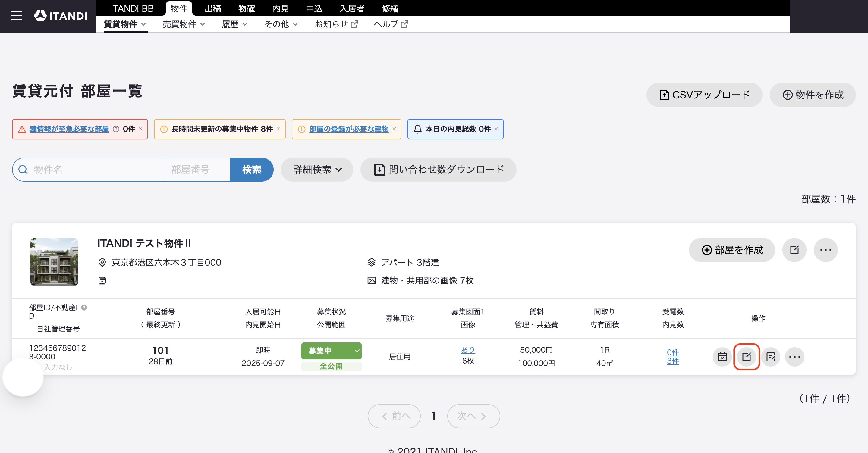Open the 鍵情報が至急必要な部屋 link
The height and width of the screenshot is (453, 868).
pyautogui.click(x=69, y=129)
